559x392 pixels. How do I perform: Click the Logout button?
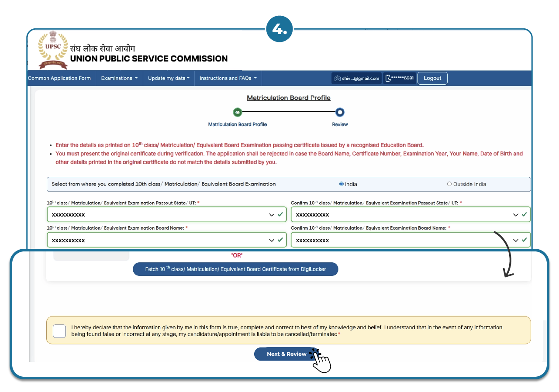432,78
